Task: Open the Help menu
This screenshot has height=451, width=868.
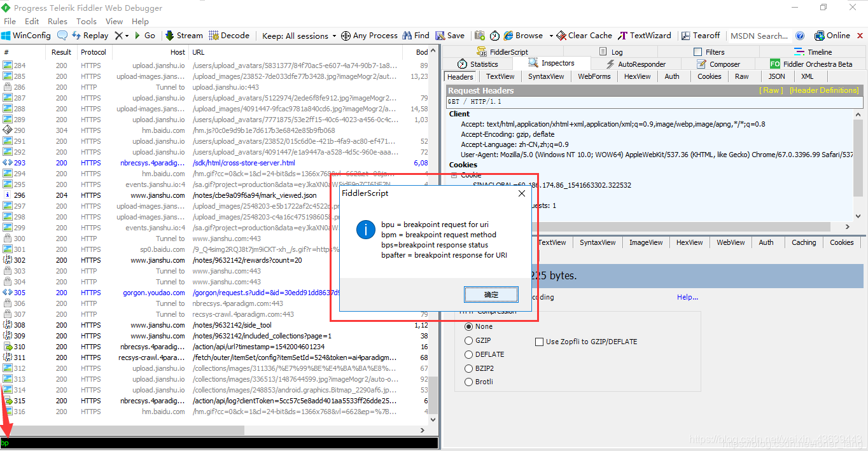Action: pyautogui.click(x=140, y=21)
